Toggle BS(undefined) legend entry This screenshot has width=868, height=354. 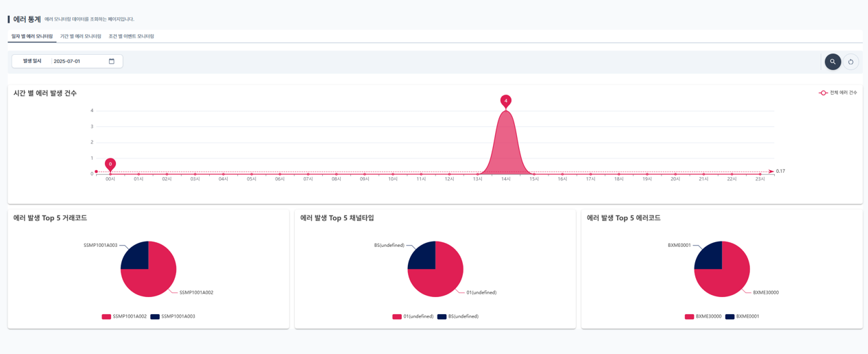pyautogui.click(x=458, y=316)
